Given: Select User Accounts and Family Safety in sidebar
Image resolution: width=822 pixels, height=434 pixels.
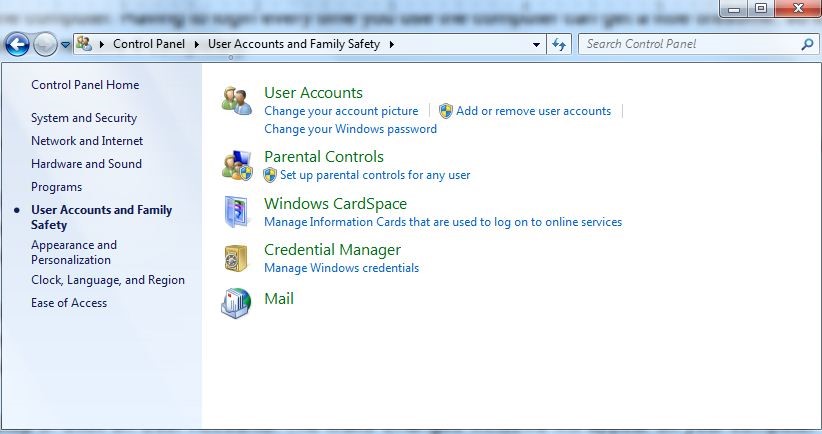Looking at the screenshot, I should point(102,218).
